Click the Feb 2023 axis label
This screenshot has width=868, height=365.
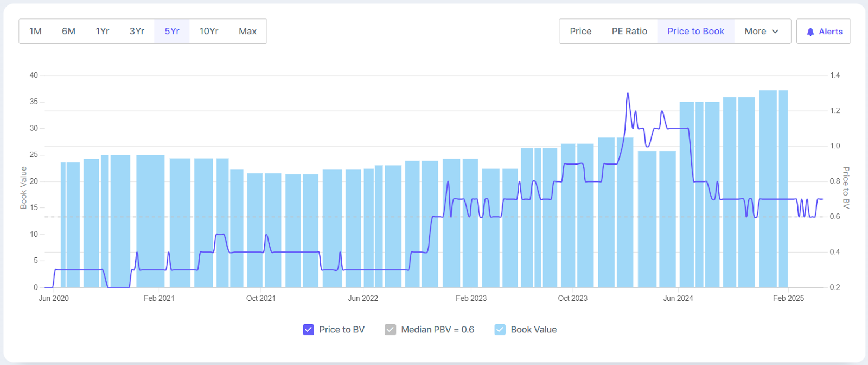point(471,298)
